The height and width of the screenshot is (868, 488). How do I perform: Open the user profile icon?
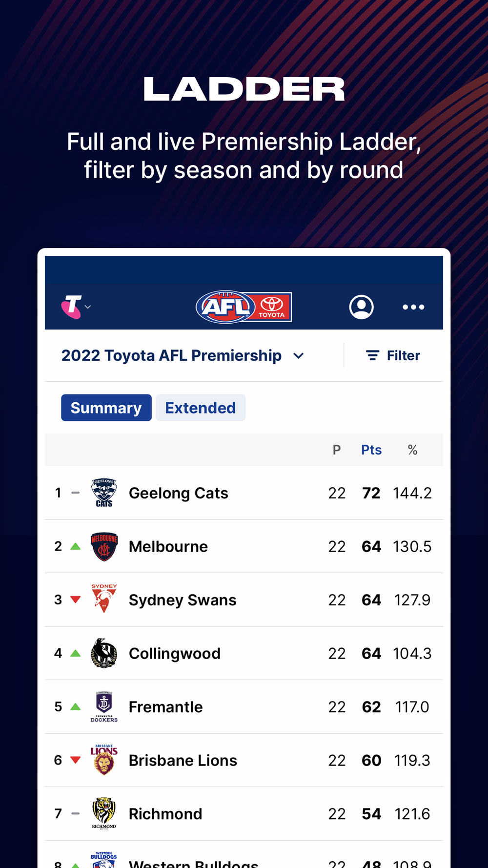(361, 307)
